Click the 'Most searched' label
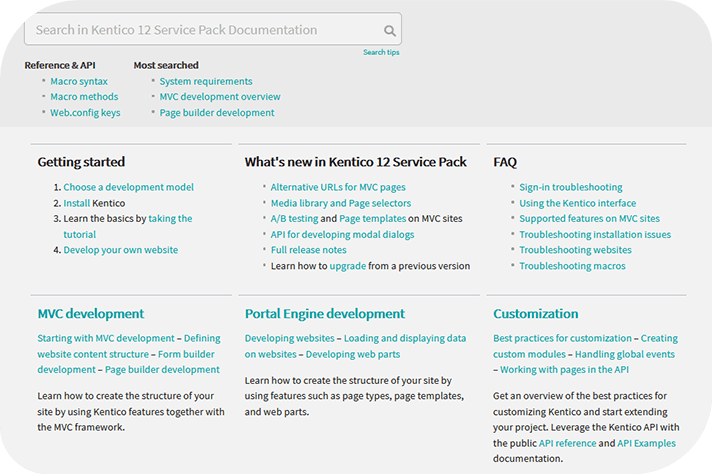 point(166,65)
